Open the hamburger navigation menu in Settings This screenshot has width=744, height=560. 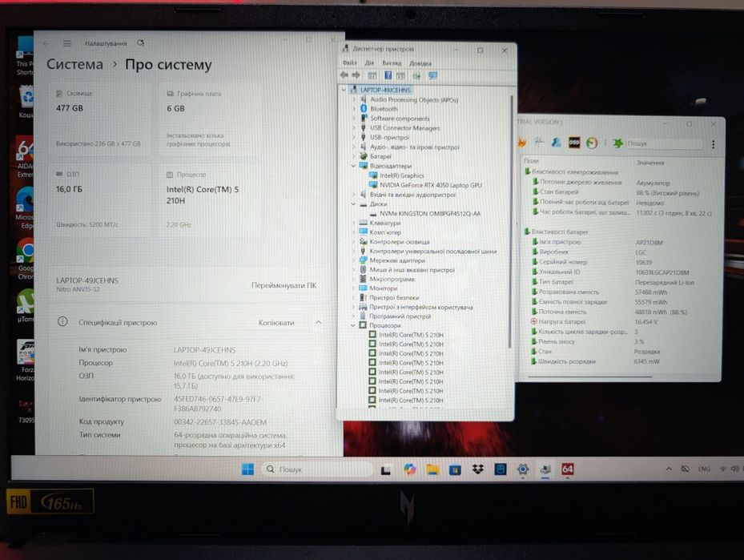(x=67, y=43)
